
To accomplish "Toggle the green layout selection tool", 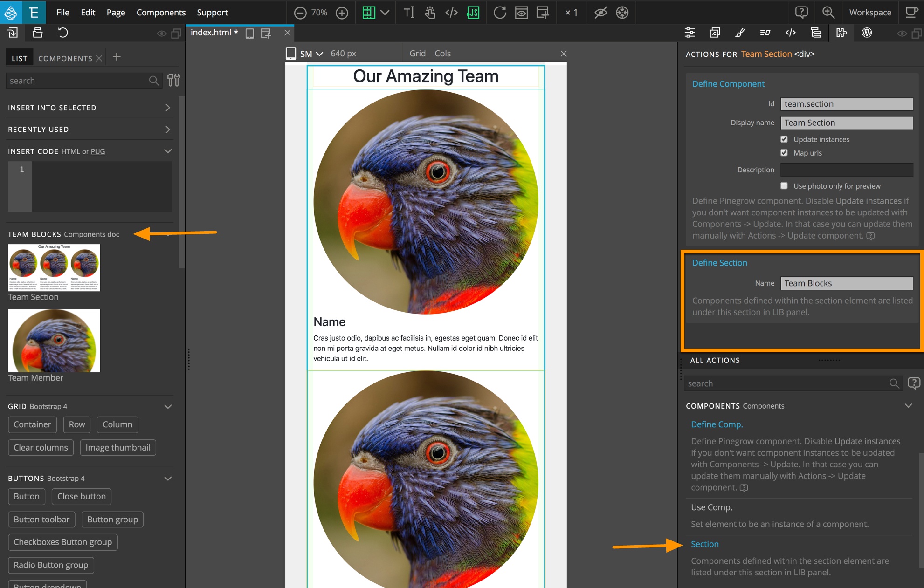I will click(x=369, y=13).
